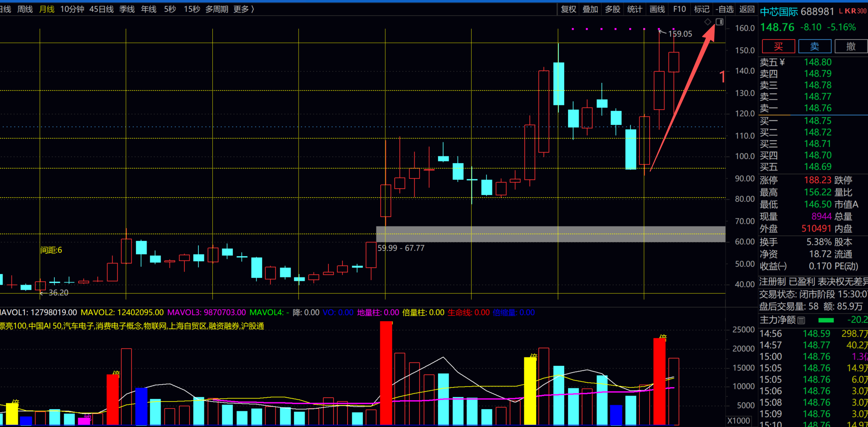Viewport: 868px width, 427px height.
Task: Click the 300 index badge
Action: pos(862,11)
